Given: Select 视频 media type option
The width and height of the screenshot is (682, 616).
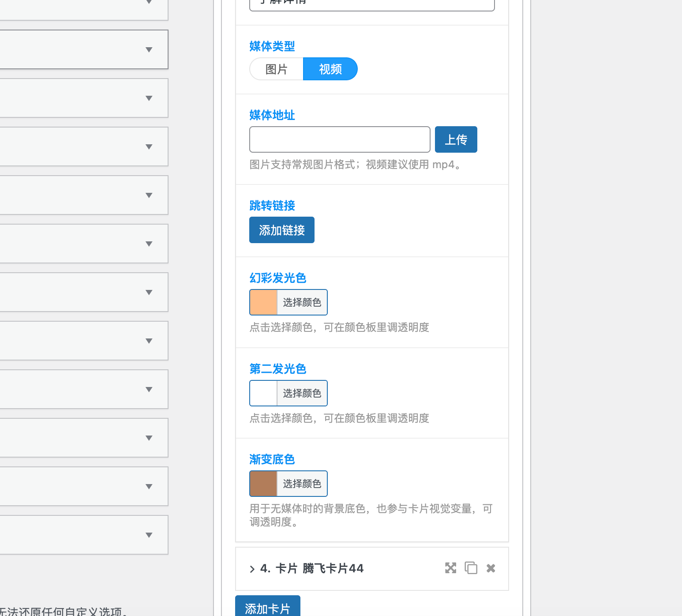Looking at the screenshot, I should (330, 69).
